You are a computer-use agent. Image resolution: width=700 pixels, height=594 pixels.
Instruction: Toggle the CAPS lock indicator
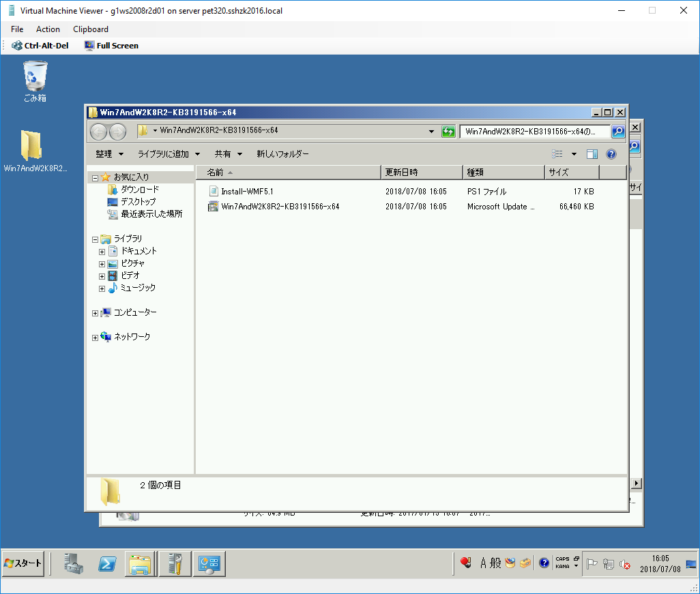562,559
